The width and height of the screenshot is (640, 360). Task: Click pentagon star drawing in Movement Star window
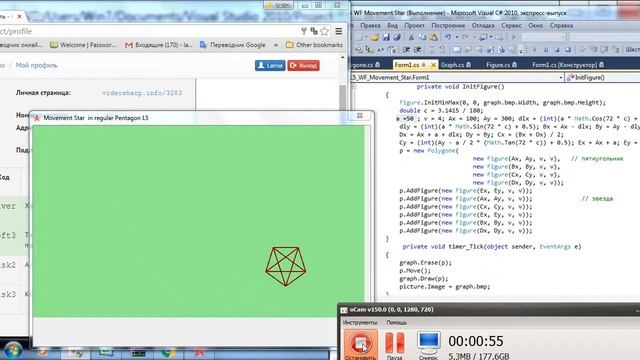[286, 266]
